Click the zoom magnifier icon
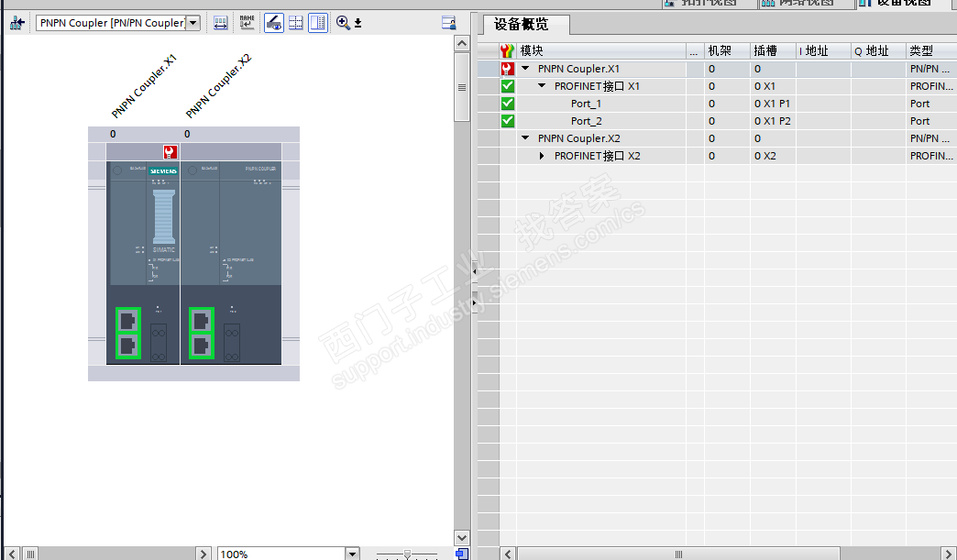 click(343, 23)
